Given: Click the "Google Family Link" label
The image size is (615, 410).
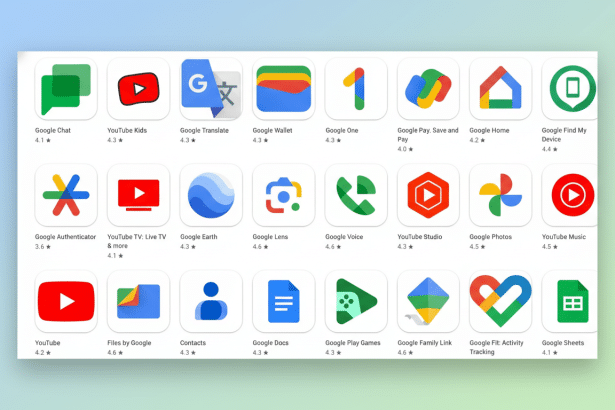Looking at the screenshot, I should click(x=425, y=343).
